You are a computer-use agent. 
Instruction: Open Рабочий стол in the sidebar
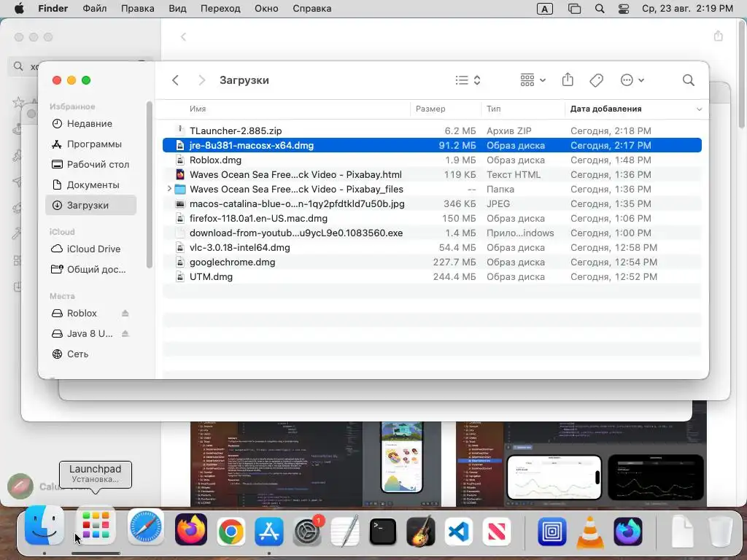pos(90,164)
